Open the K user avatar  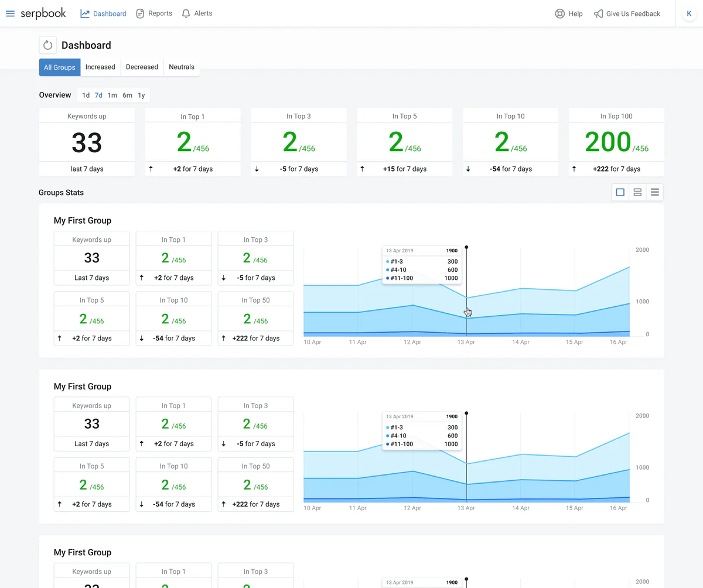click(x=689, y=13)
